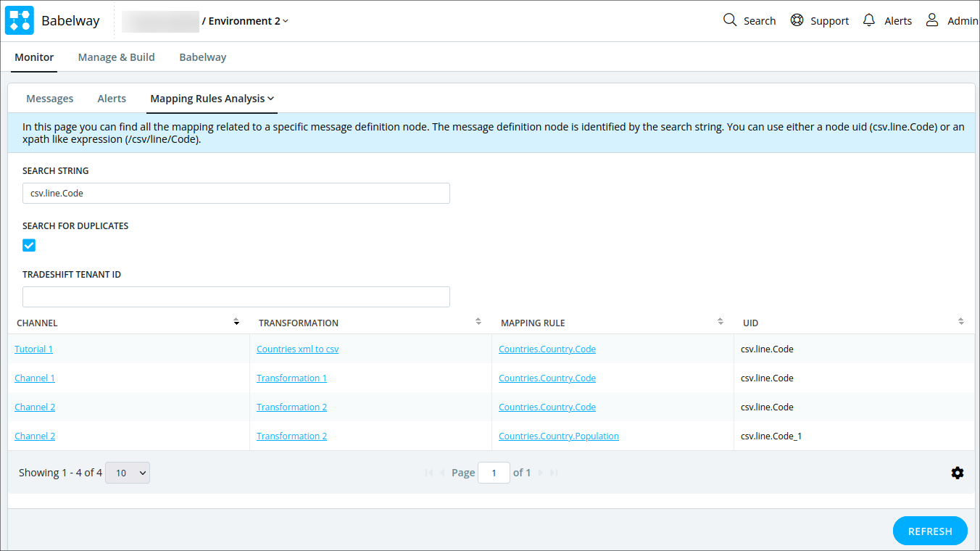Click the csv.line.Code_1 UID cell

click(771, 436)
